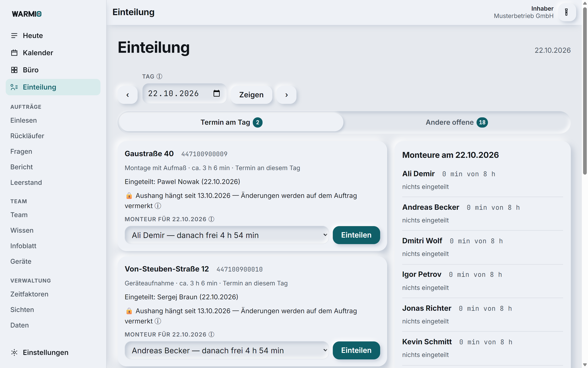The height and width of the screenshot is (368, 588).
Task: Click lock icon on Von-Steuben-Straße 12 card
Action: pos(129,311)
